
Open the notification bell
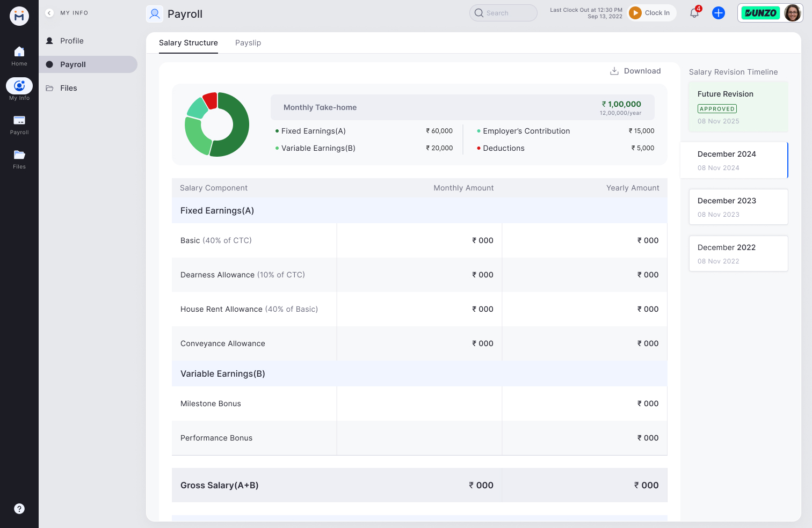(694, 12)
